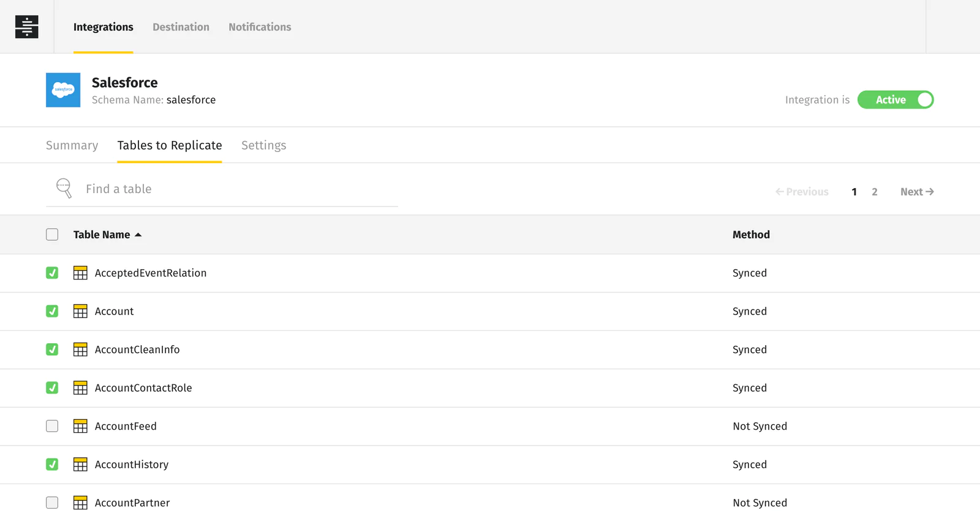Sort by Table Name arrow

click(x=138, y=235)
